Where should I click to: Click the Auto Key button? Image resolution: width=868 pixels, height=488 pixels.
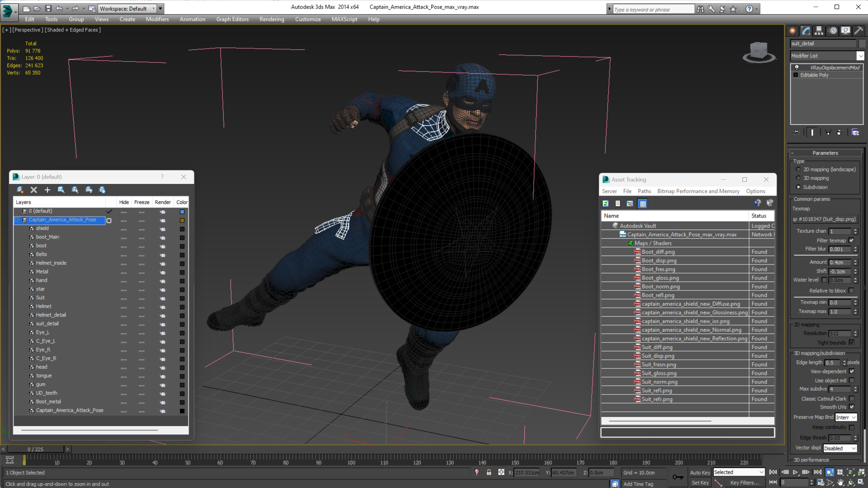699,472
